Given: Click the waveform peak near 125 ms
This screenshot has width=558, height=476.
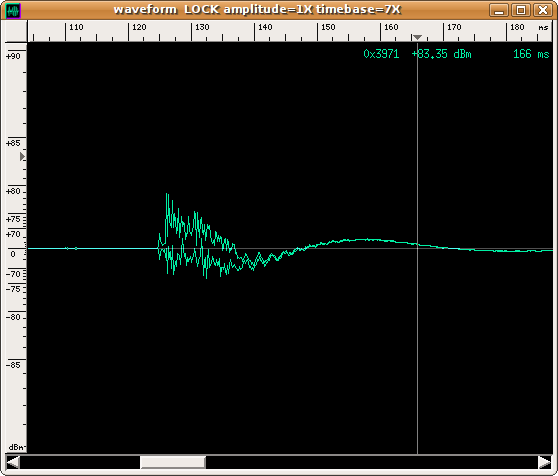Looking at the screenshot, I should (x=167, y=194).
